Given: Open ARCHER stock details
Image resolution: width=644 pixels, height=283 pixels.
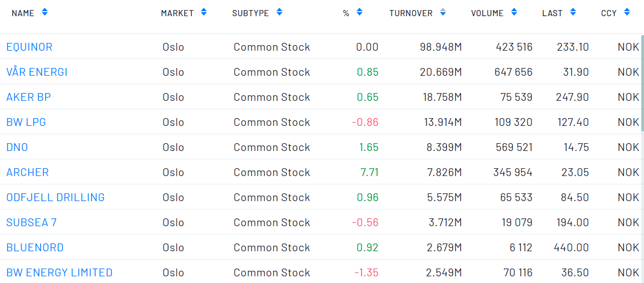Looking at the screenshot, I should [28, 172].
